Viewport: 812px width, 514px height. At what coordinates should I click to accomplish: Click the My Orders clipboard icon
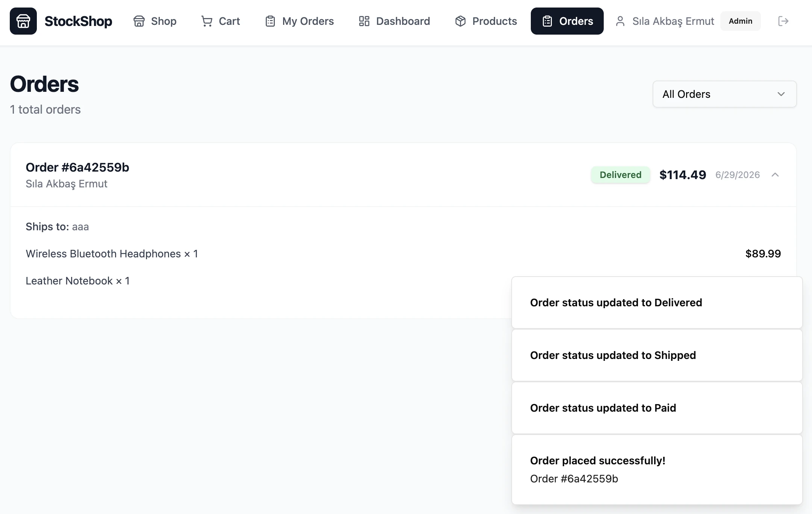coord(270,21)
